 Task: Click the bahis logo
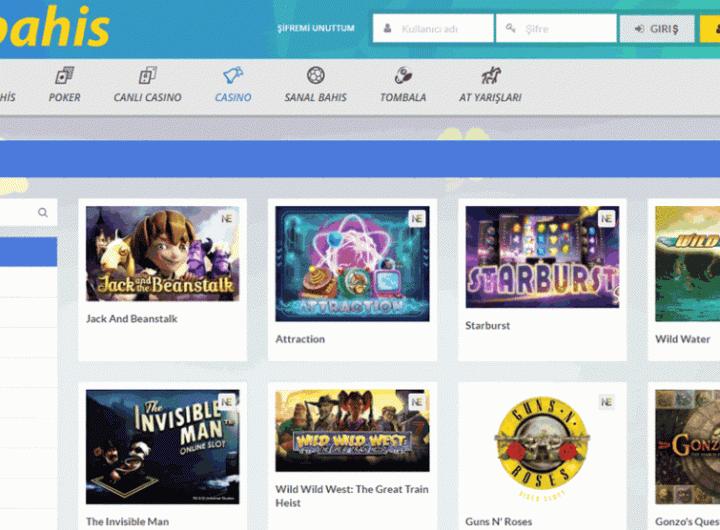point(55,25)
